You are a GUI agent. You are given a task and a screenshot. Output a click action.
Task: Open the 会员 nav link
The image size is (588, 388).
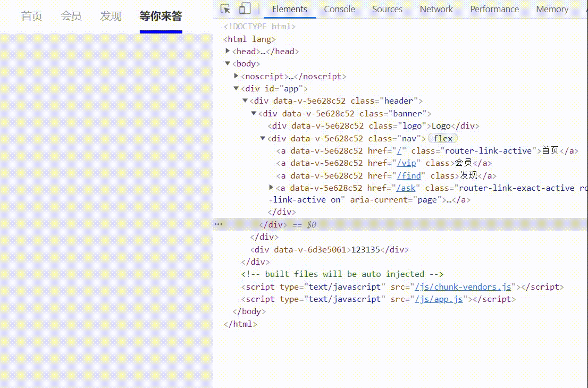[x=71, y=16]
